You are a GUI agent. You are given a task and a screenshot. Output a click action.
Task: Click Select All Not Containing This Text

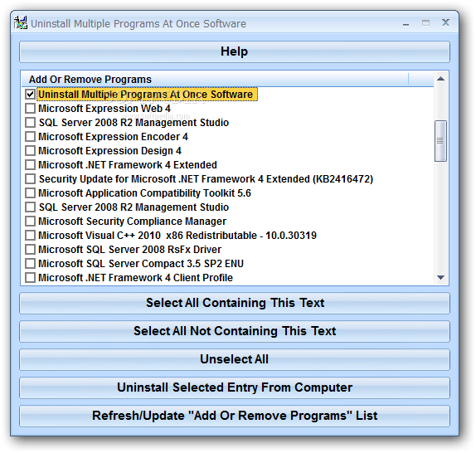[235, 331]
